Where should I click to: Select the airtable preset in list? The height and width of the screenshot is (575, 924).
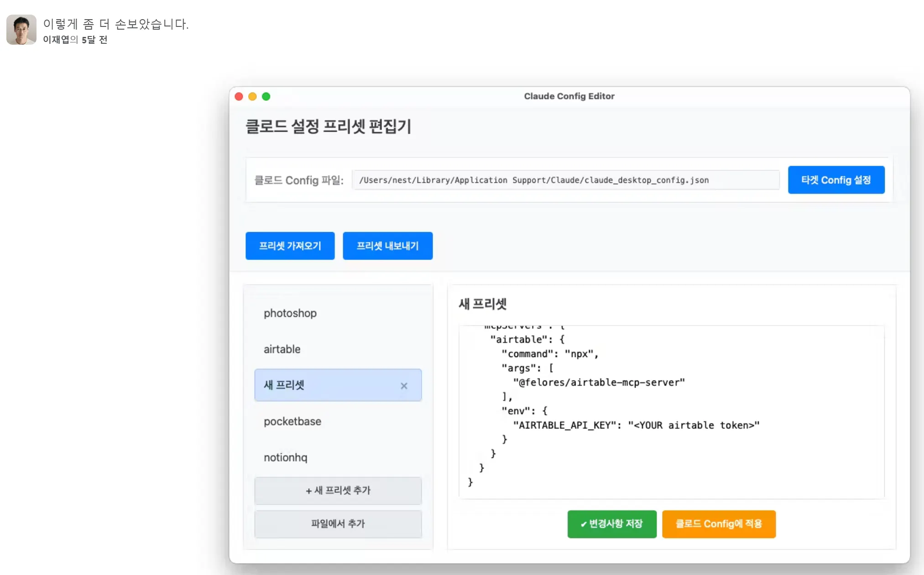[x=338, y=349]
